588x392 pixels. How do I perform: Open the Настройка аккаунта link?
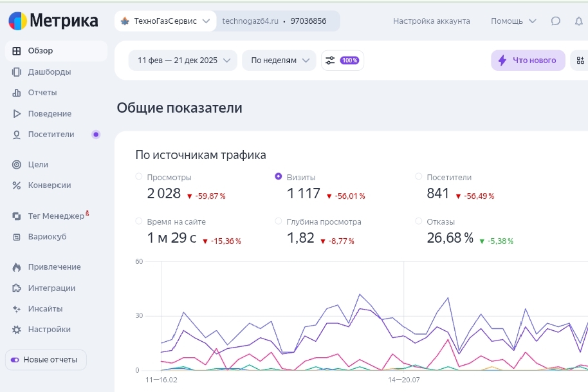point(431,21)
